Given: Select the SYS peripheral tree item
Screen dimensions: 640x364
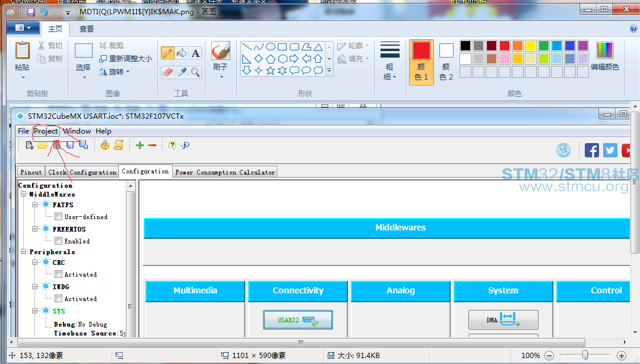Looking at the screenshot, I should (58, 311).
